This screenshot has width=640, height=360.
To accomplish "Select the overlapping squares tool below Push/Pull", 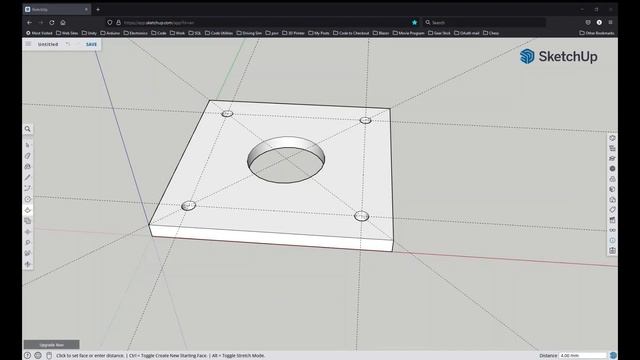I will (x=28, y=221).
